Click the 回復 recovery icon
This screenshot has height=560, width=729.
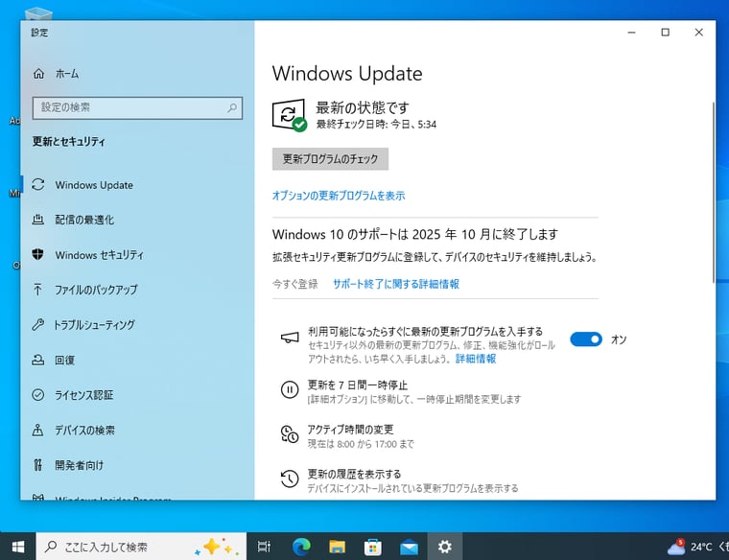(38, 360)
